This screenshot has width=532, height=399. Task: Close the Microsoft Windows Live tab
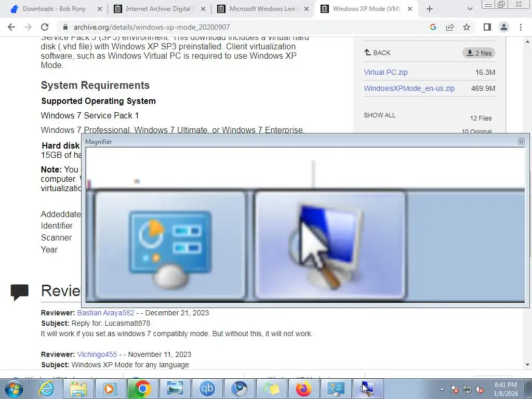pyautogui.click(x=307, y=9)
